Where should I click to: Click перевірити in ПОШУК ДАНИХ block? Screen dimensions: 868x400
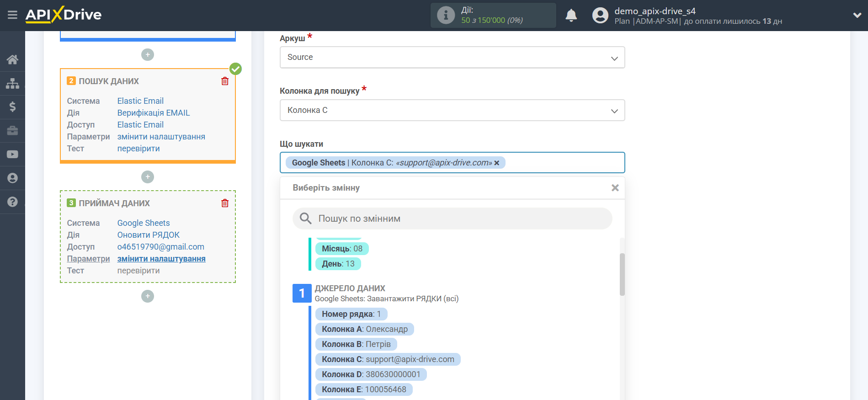click(138, 149)
